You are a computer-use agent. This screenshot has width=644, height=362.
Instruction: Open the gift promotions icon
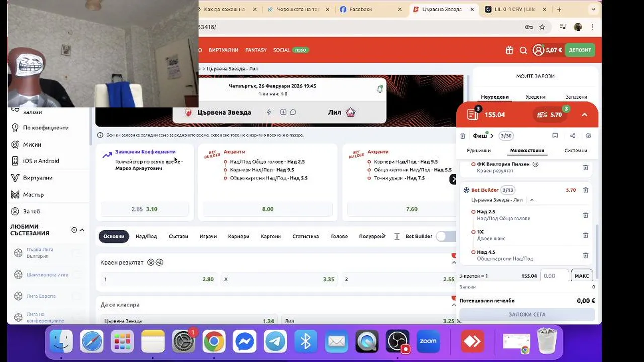point(509,50)
